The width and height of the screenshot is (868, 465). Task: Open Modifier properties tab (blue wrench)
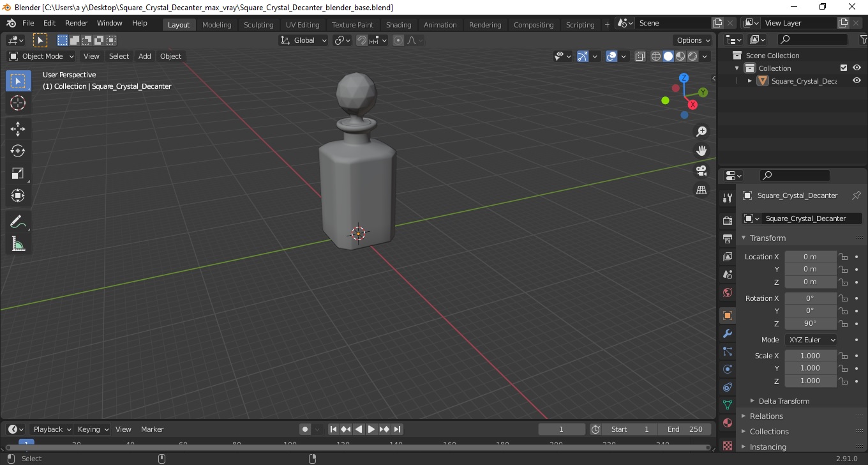[x=728, y=333]
